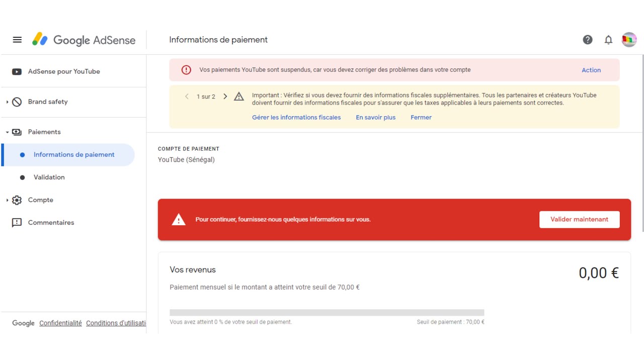Image resolution: width=644 pixels, height=362 pixels.
Task: Click the red error icon in suspended alert
Action: coord(186,70)
